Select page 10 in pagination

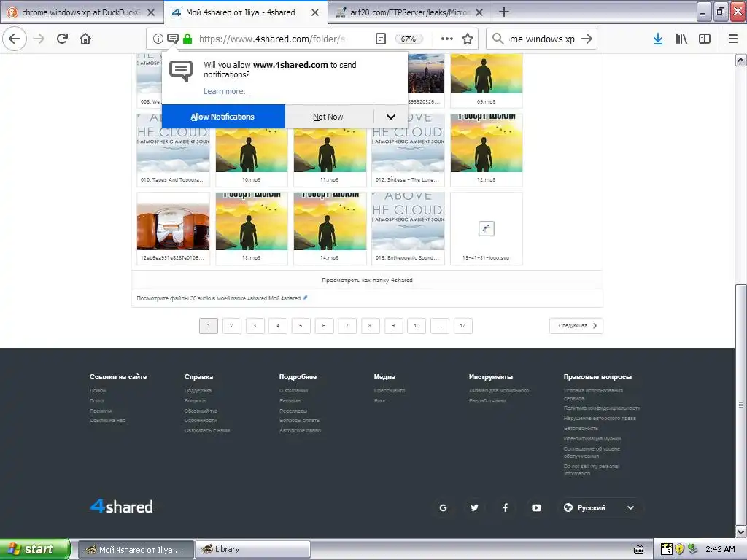point(417,326)
